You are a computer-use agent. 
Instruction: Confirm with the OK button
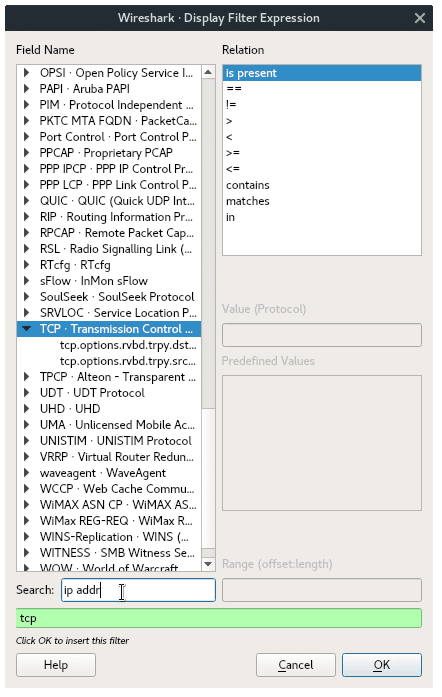coord(382,665)
